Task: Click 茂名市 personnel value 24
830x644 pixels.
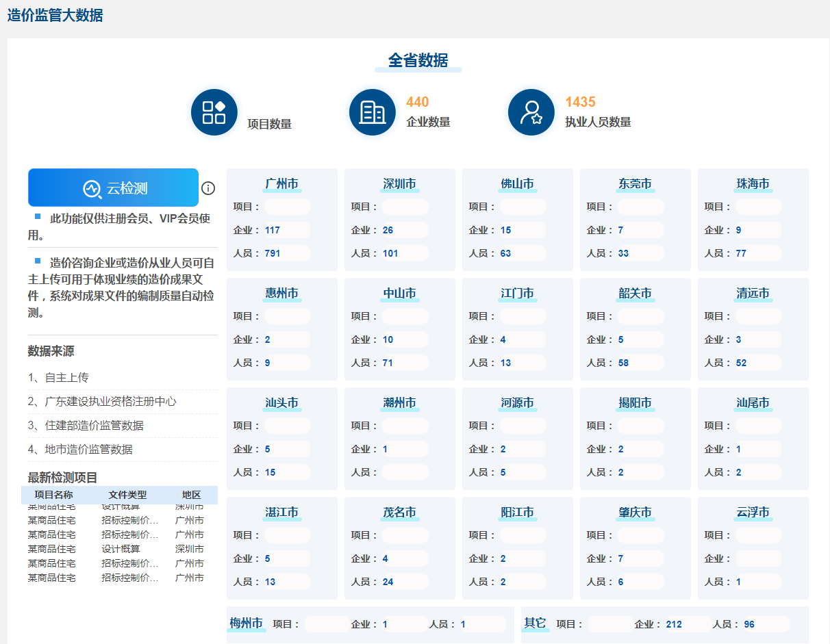Action: 388,582
